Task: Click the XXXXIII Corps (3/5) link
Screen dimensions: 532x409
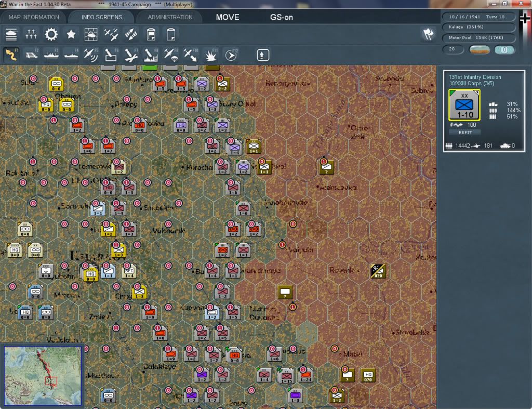Action: point(472,84)
